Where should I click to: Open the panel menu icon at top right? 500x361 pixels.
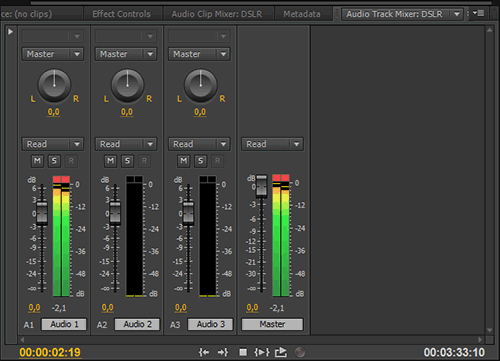pyautogui.click(x=479, y=13)
